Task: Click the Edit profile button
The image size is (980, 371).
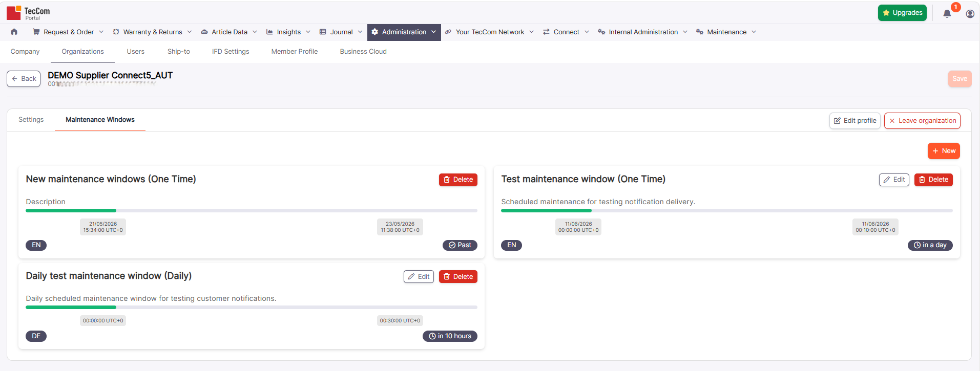Action: point(855,121)
